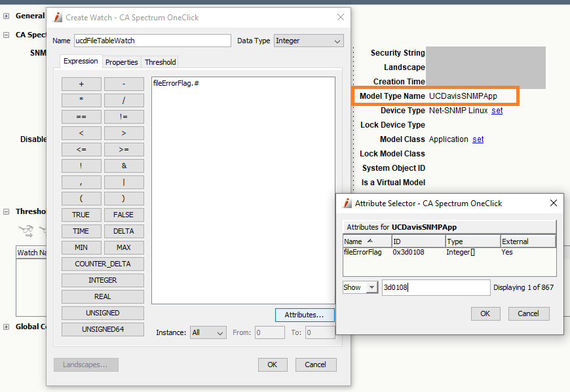Image resolution: width=570 pixels, height=392 pixels.
Task: Click the less-than operator button
Action: [81, 133]
